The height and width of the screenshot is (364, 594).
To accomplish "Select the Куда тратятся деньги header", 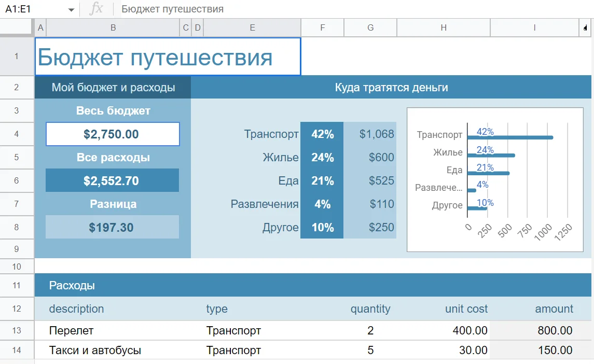I will click(x=391, y=87).
